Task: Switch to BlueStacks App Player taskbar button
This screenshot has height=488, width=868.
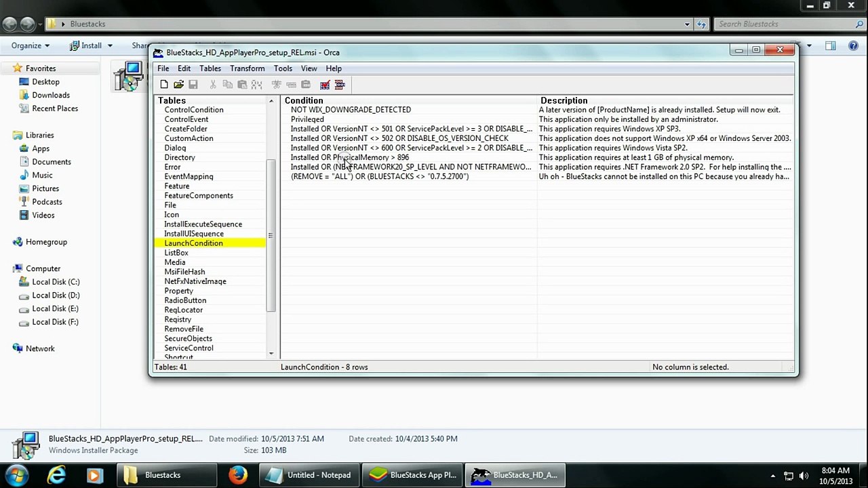Action: pyautogui.click(x=412, y=474)
